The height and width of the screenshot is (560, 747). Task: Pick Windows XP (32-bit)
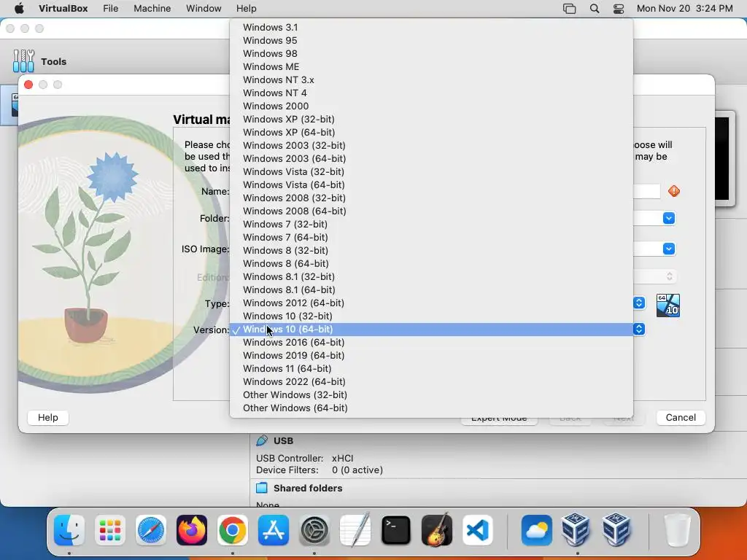[431, 119]
